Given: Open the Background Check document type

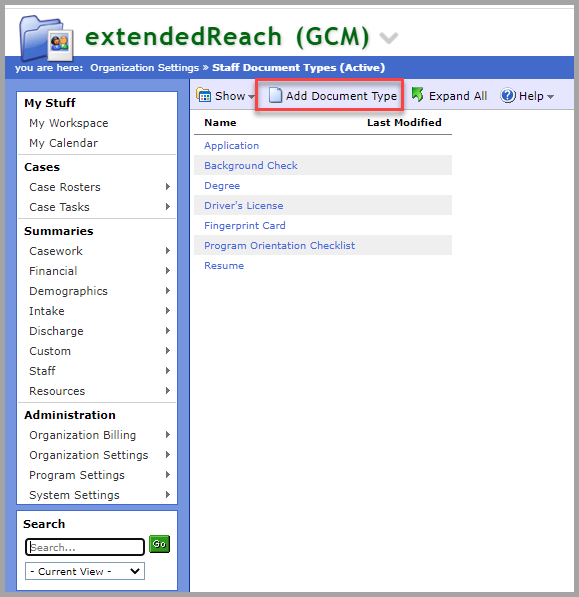Looking at the screenshot, I should tap(250, 166).
